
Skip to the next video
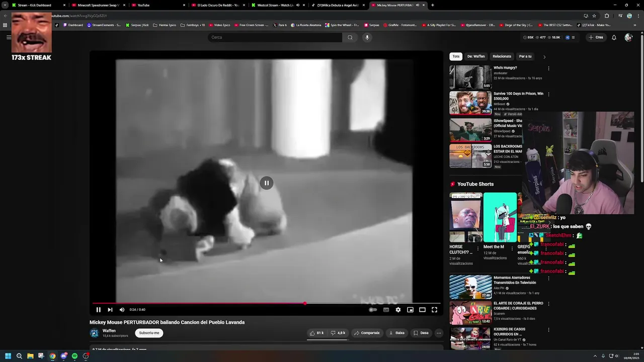110,310
